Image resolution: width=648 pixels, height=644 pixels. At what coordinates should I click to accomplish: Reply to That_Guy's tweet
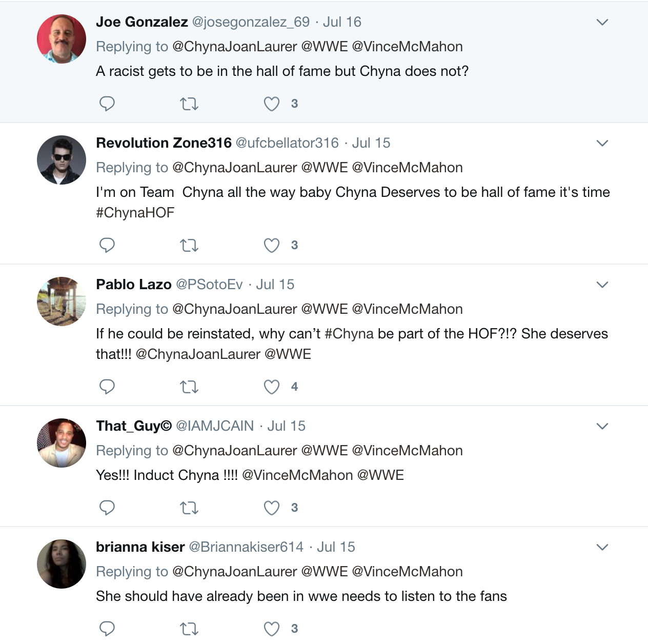pyautogui.click(x=107, y=508)
